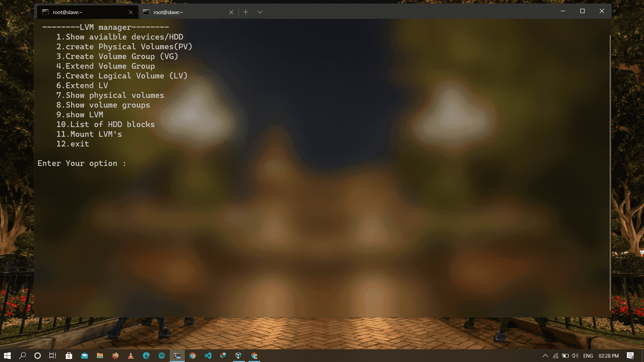Open the Windows Start menu
The image size is (644, 362).
click(x=7, y=356)
